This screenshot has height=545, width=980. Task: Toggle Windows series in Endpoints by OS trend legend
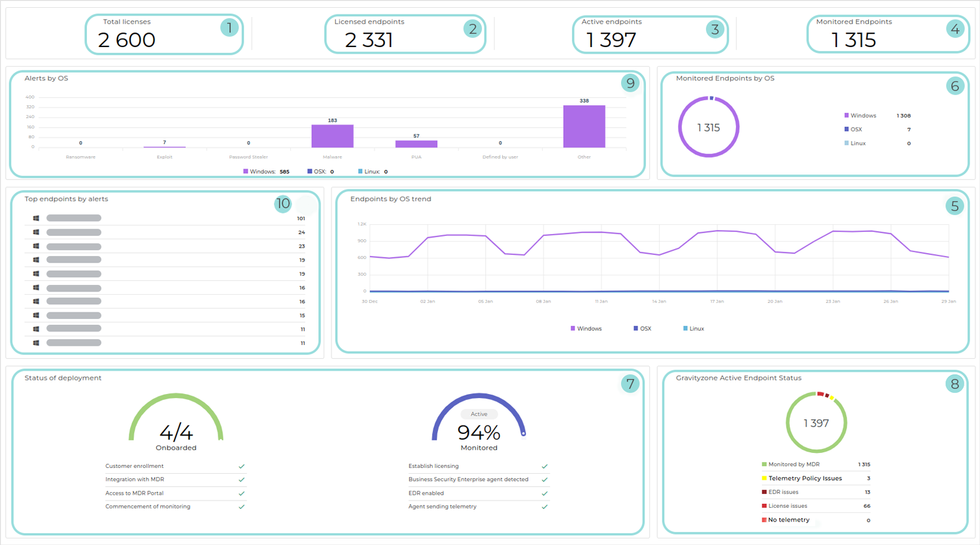click(x=586, y=329)
